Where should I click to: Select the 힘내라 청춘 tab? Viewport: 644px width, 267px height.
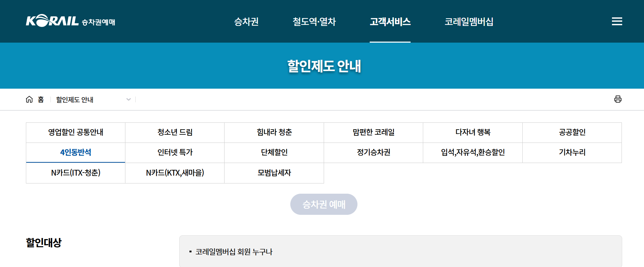tap(274, 132)
